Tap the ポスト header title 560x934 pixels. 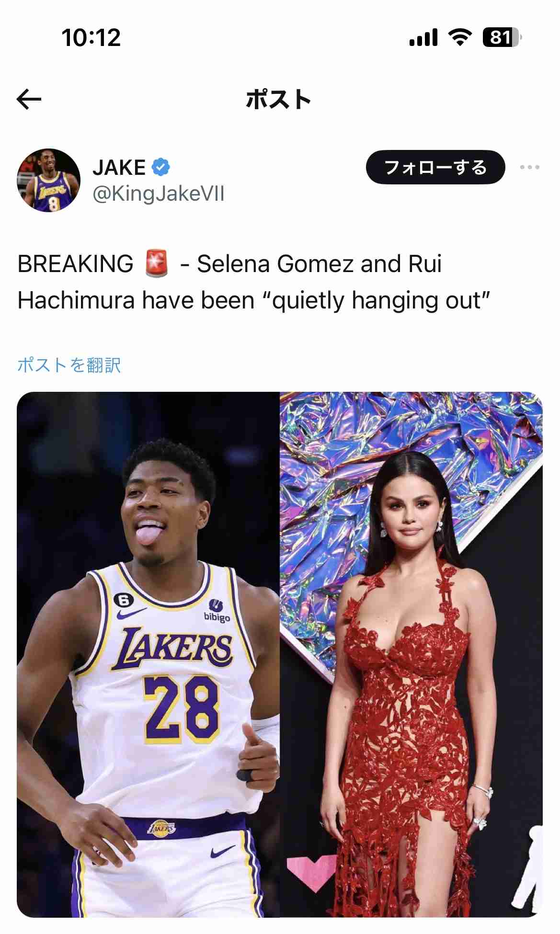click(x=279, y=100)
